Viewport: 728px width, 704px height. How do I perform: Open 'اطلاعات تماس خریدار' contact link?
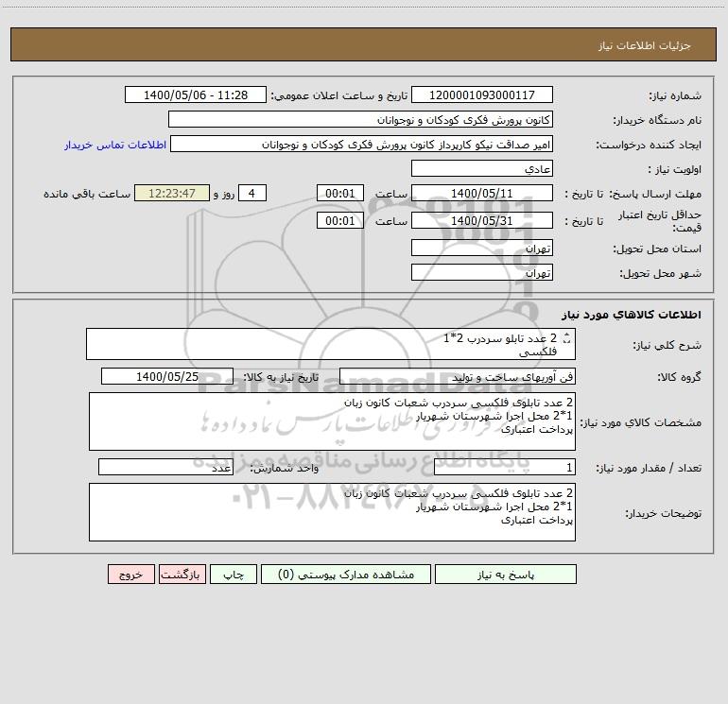(x=115, y=145)
